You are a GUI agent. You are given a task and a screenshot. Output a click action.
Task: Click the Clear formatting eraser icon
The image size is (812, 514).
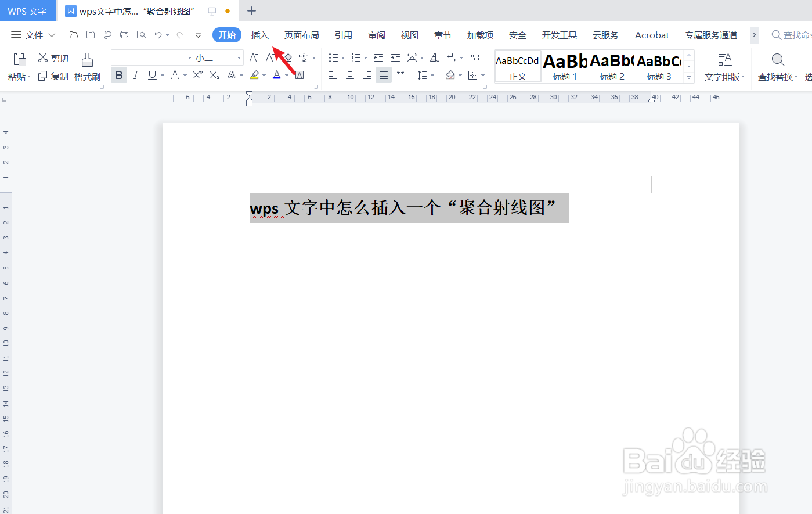tap(288, 57)
